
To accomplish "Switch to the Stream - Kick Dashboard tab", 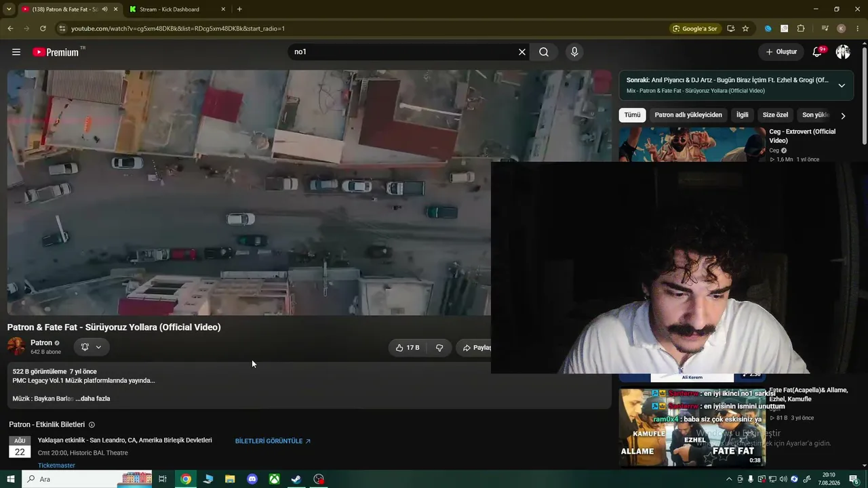I will [x=178, y=9].
